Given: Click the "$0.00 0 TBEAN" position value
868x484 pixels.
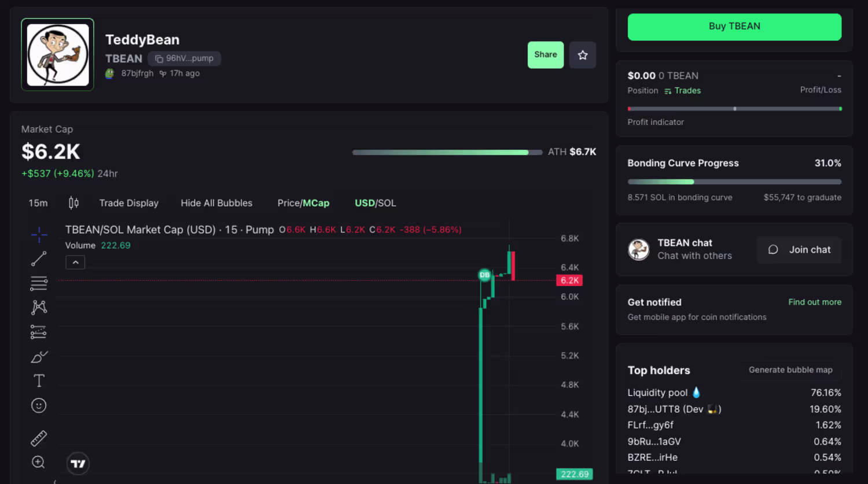Looking at the screenshot, I should pyautogui.click(x=663, y=76).
